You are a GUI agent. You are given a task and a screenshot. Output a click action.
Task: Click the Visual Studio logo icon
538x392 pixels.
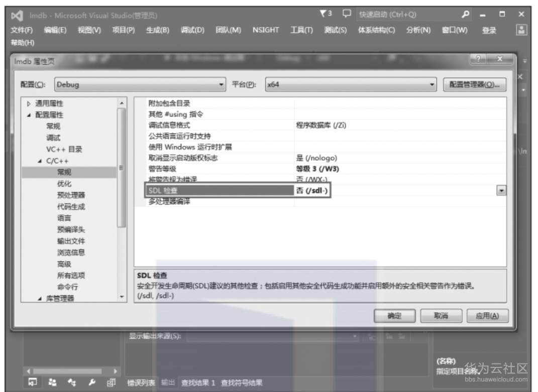coord(17,16)
